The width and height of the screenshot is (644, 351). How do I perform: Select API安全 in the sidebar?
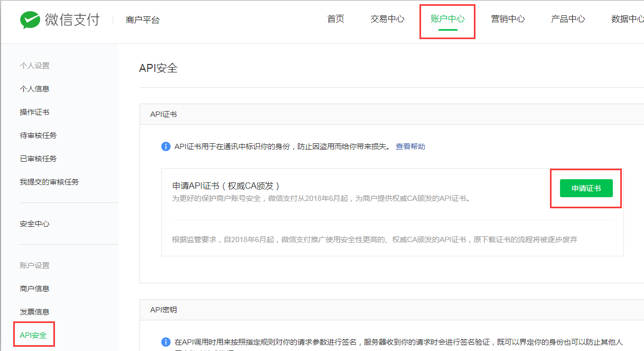click(33, 335)
